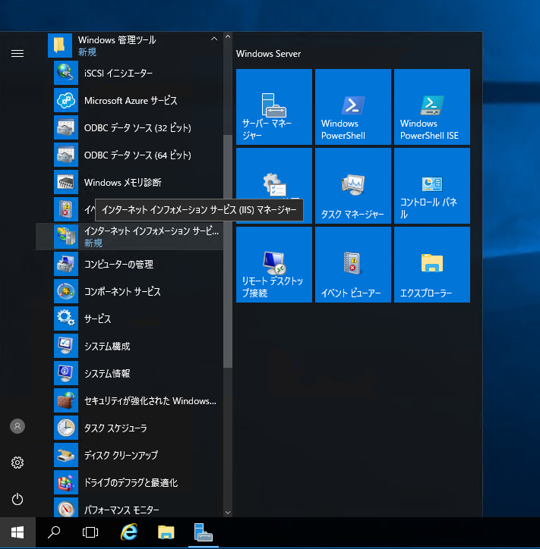The image size is (540, 549).
Task: Open the タスク マネージャー tile
Action: click(353, 186)
